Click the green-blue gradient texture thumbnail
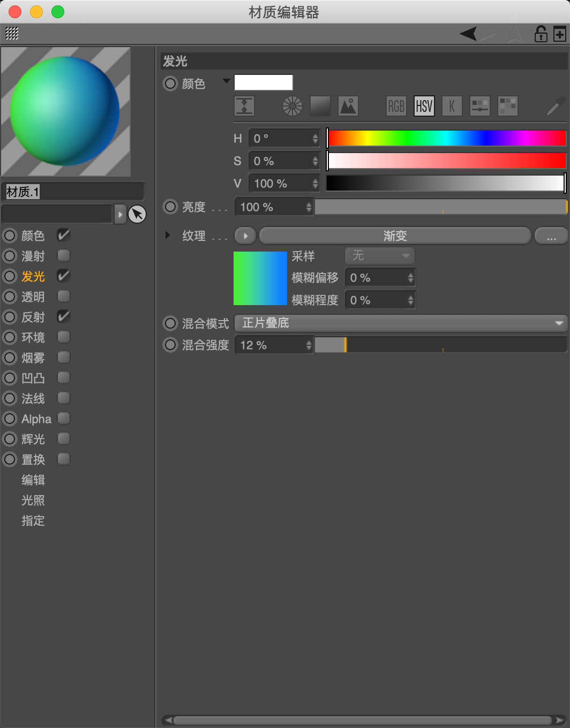 (x=260, y=278)
